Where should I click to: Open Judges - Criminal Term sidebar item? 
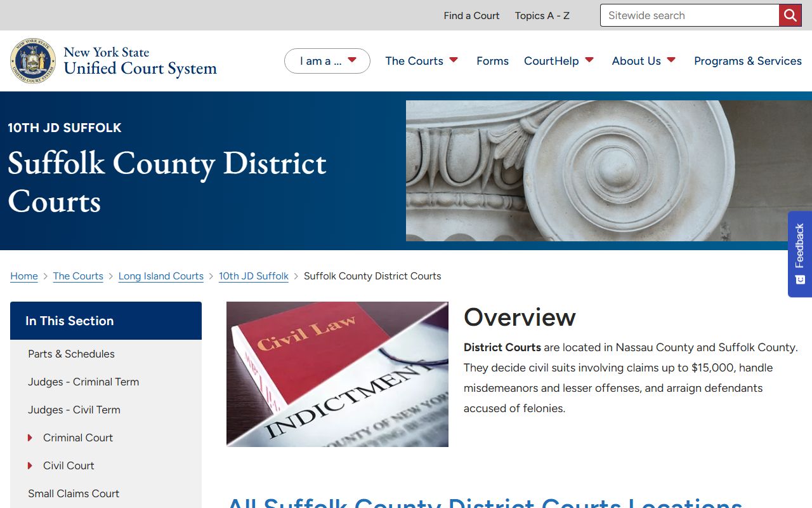83,382
